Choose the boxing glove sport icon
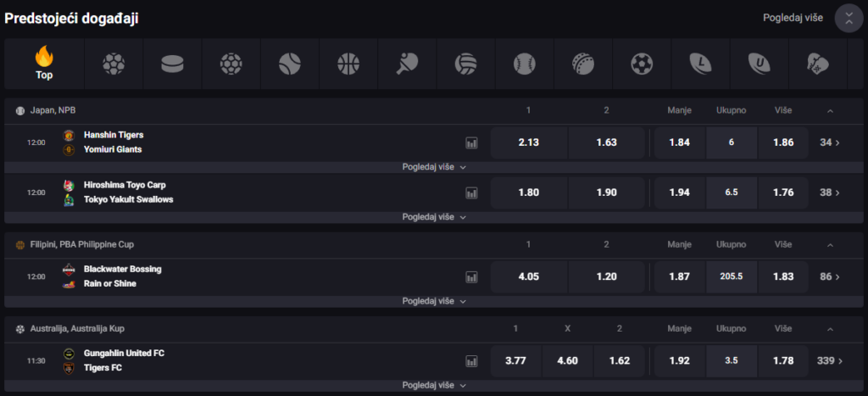Screen dimensions: 868x396 (818, 64)
